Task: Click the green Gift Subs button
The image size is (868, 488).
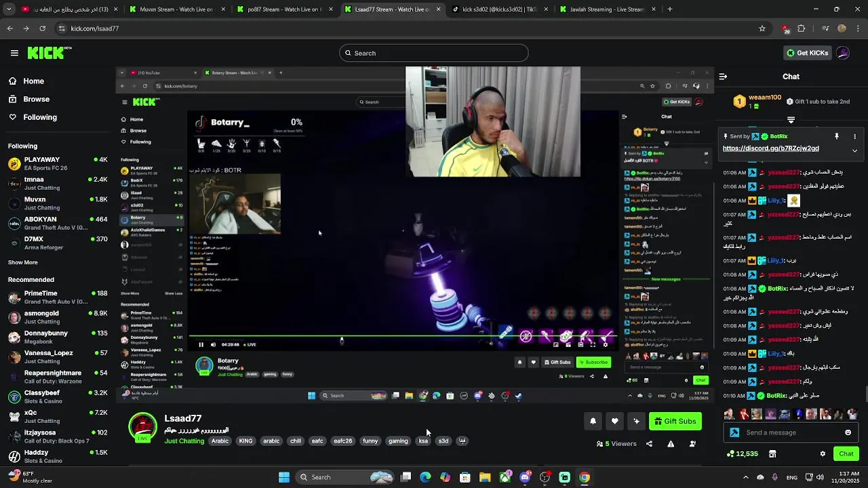Action: (x=675, y=421)
